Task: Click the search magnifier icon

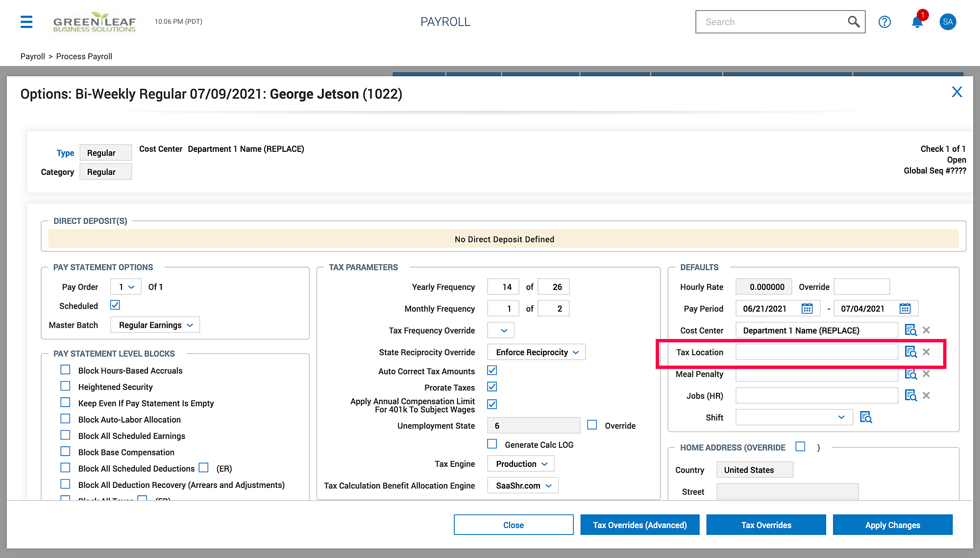Action: pos(853,22)
